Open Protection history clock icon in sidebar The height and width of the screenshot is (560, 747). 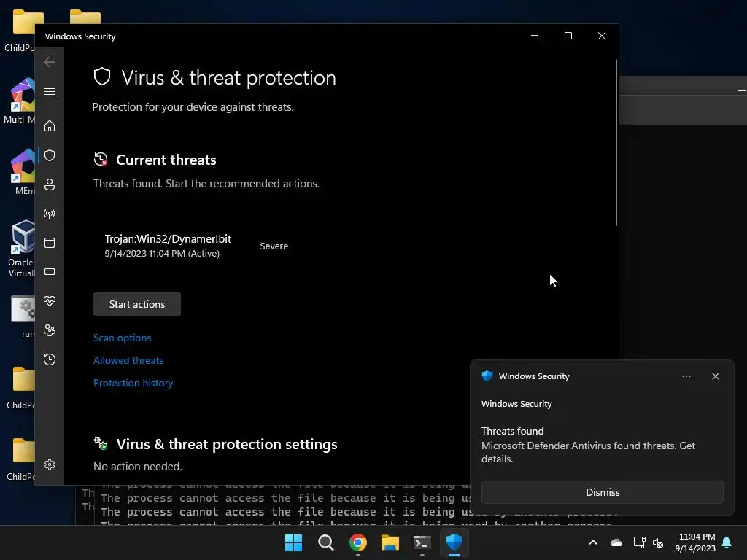[x=50, y=359]
